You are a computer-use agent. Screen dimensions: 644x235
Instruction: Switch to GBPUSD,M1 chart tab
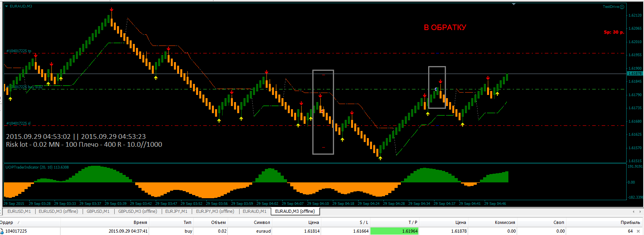[x=98, y=211]
